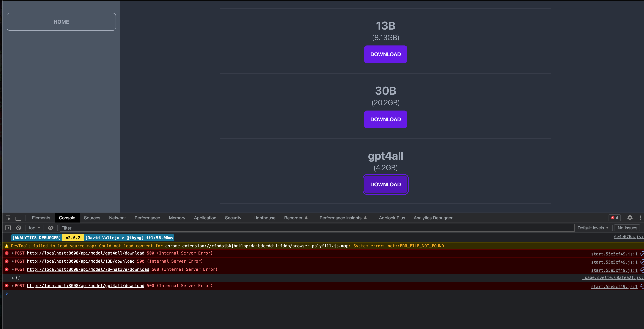Click the console Filter input field
Image resolution: width=644 pixels, height=329 pixels.
[x=316, y=228]
